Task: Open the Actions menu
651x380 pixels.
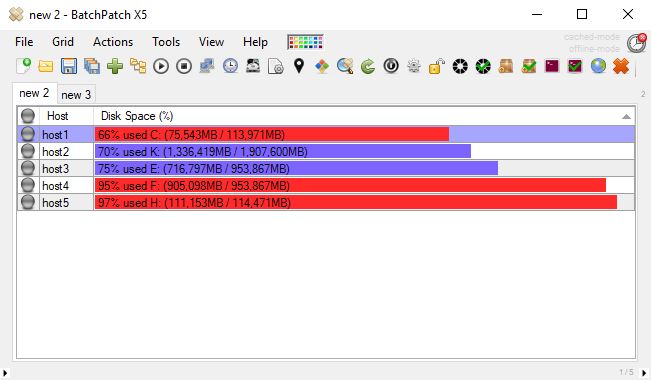Action: (113, 42)
